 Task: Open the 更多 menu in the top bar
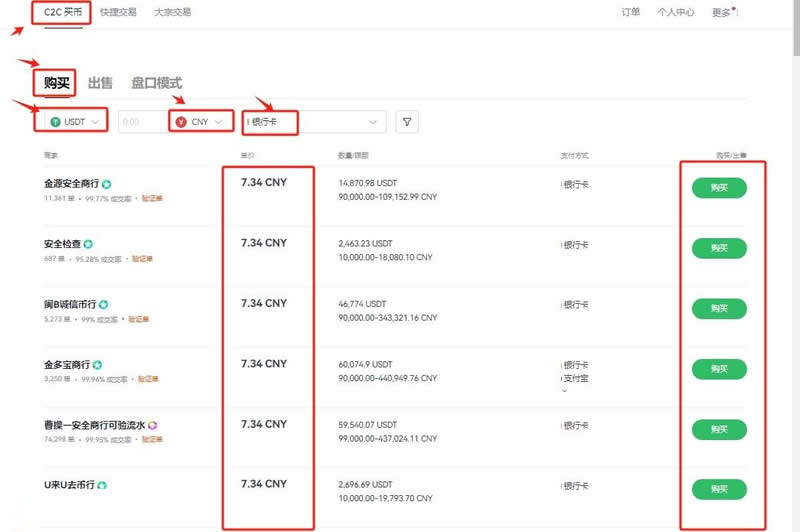(723, 13)
